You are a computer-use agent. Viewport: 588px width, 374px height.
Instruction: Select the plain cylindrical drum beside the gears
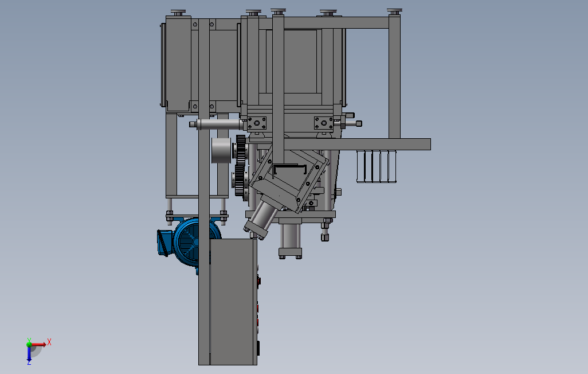coord(221,151)
